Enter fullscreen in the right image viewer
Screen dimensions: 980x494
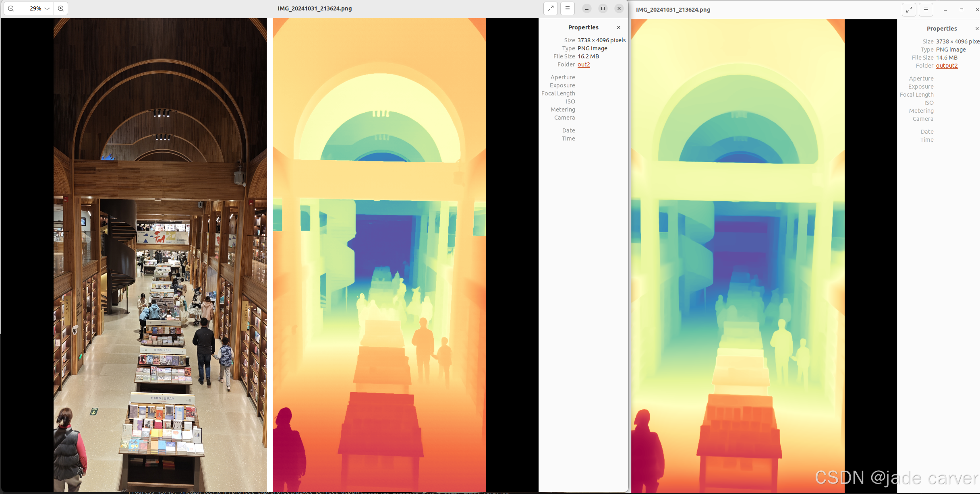point(909,10)
